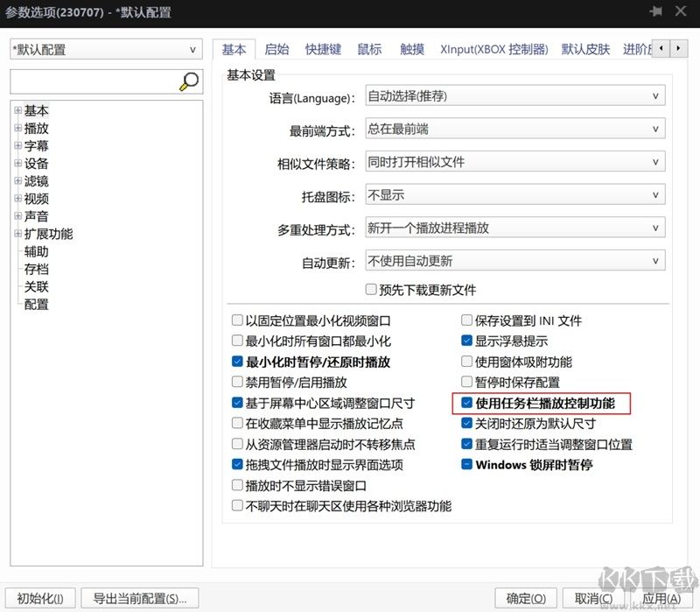The image size is (700, 612).
Task: Select 配置 in the settings tree
Action: 37,304
